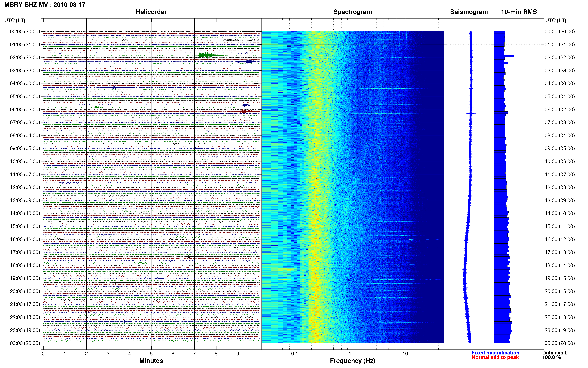
Task: Click the '3' tick on the Minutes axis
Action: pos(108,354)
